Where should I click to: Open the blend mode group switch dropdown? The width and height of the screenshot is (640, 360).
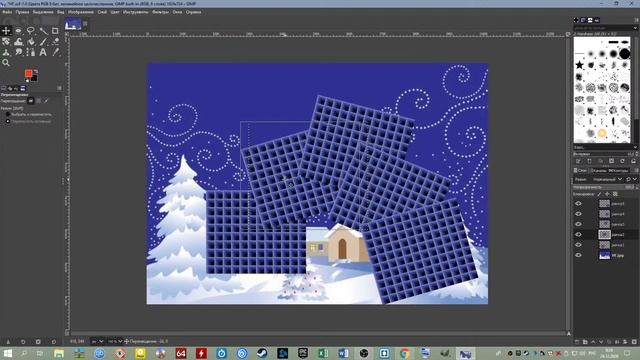tap(630, 179)
